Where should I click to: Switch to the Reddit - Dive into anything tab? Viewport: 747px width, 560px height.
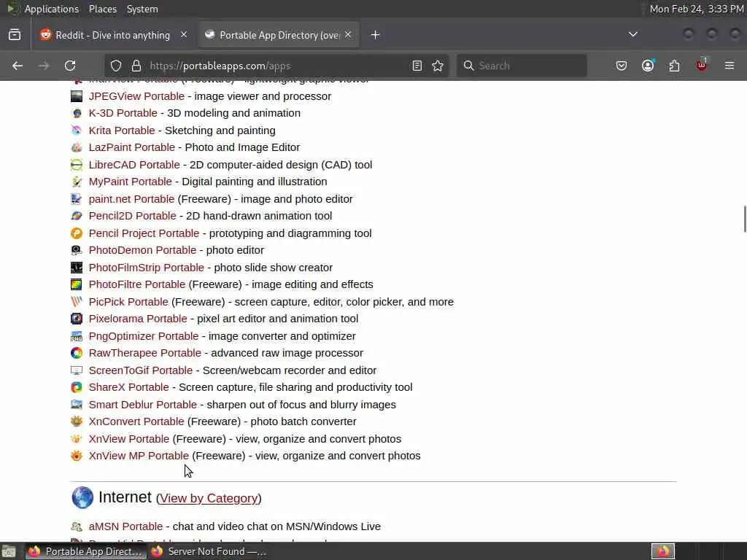coord(113,35)
